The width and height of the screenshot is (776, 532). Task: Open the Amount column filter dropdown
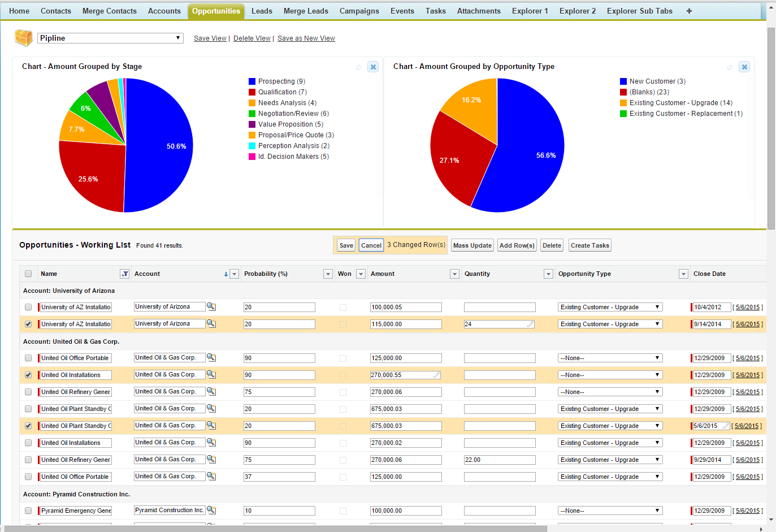(x=454, y=274)
